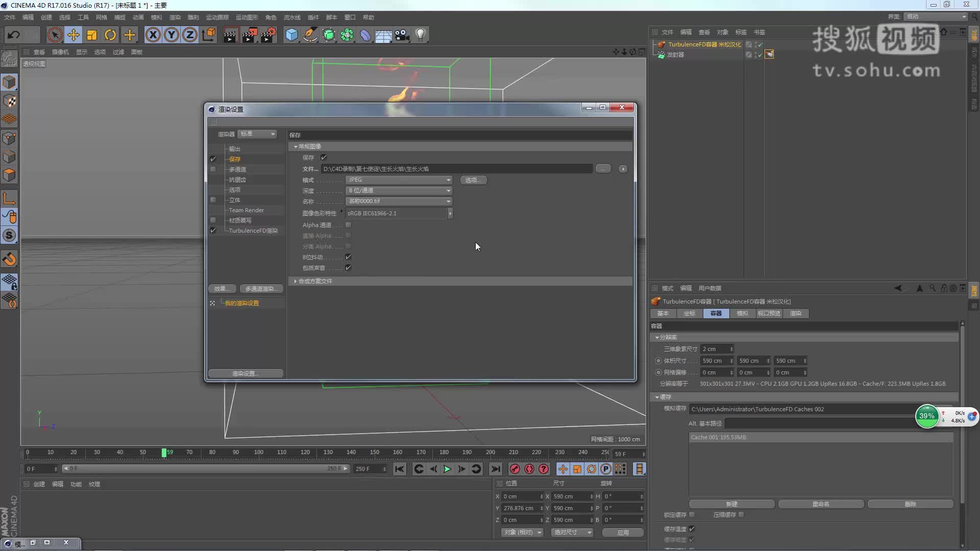The width and height of the screenshot is (980, 551).
Task: Toggle the Include Sound checkbox
Action: (x=348, y=267)
